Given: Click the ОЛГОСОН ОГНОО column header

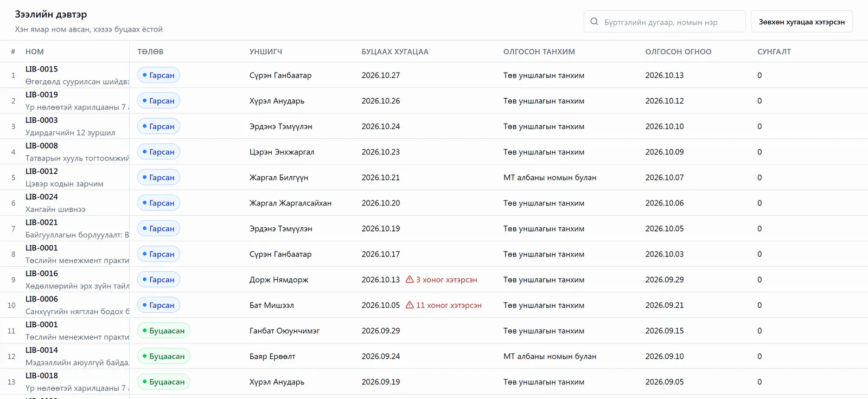Looking at the screenshot, I should (x=678, y=52).
